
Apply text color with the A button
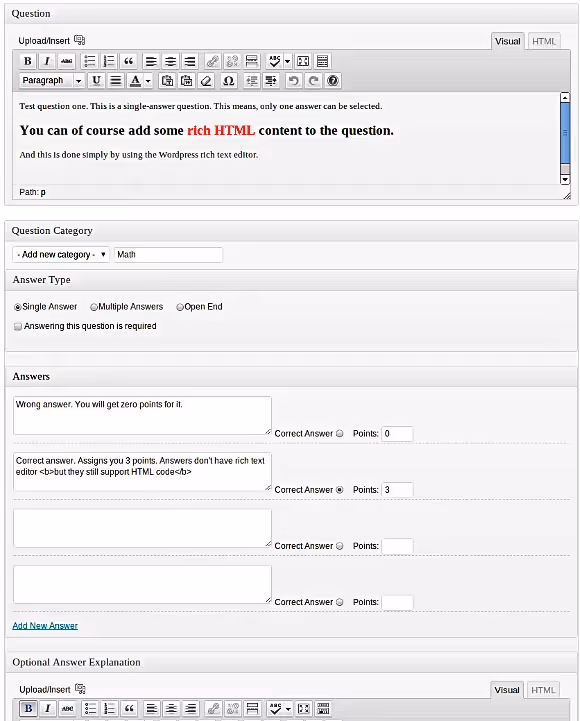(x=135, y=81)
